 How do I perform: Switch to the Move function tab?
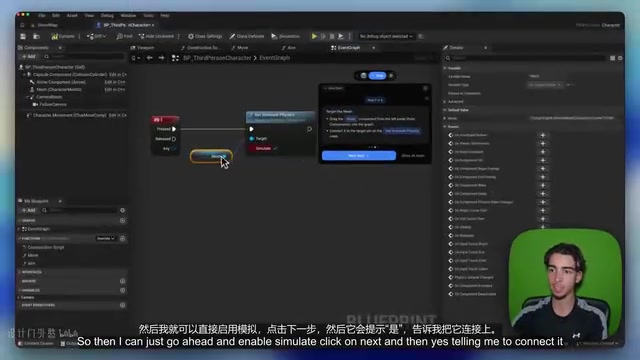240,48
